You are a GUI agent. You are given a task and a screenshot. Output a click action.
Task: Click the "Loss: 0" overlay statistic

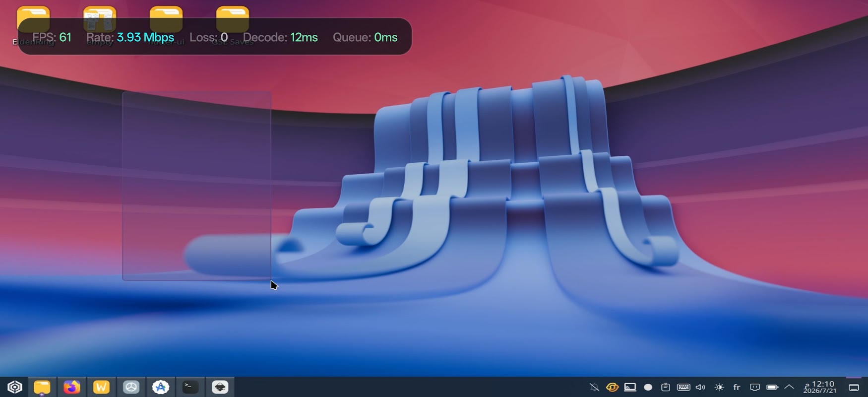pyautogui.click(x=208, y=37)
